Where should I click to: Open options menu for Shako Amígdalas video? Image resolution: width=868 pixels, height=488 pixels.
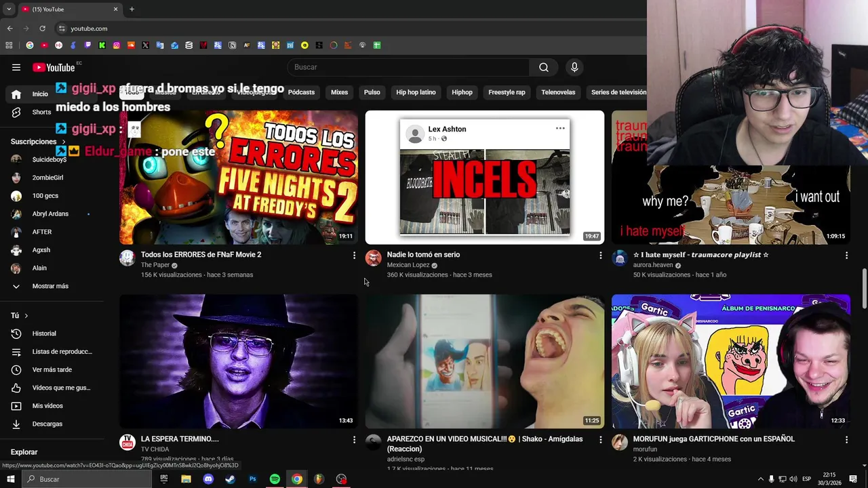click(x=600, y=440)
